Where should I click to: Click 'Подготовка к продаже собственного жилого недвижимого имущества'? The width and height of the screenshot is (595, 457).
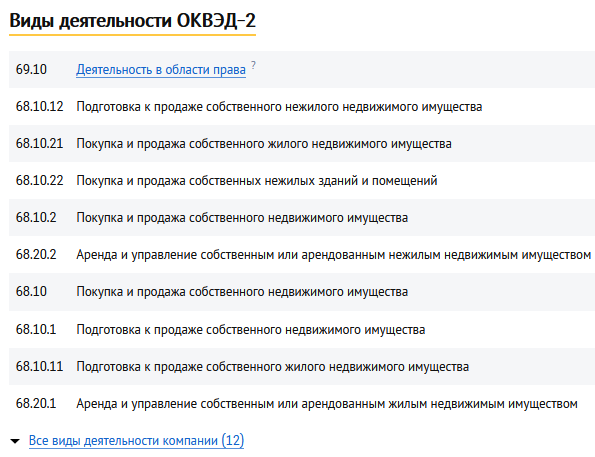273,367
